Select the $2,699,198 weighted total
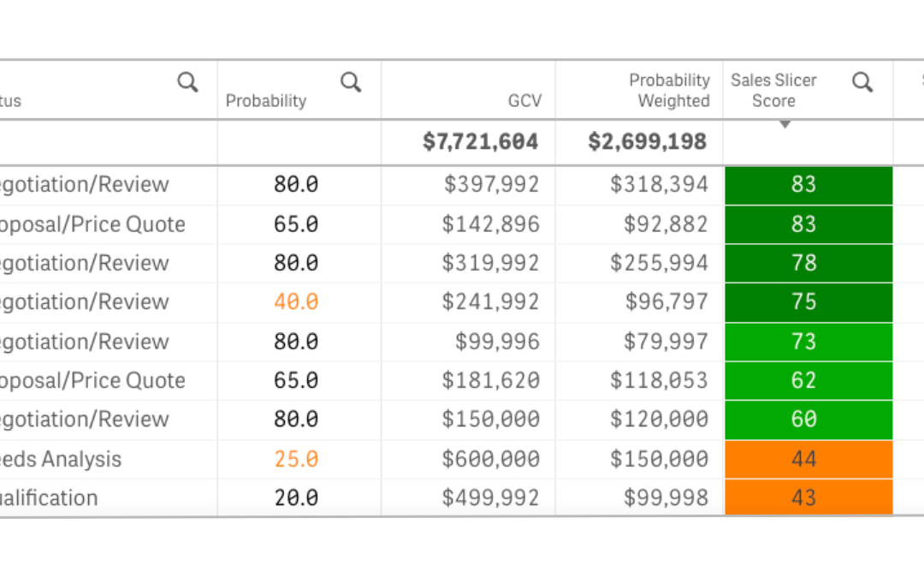 647,142
